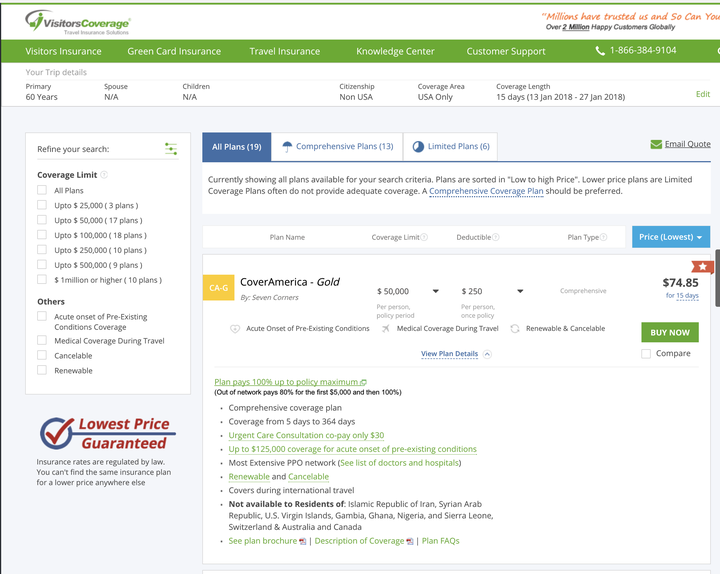Viewport: 720px width, 574px height.
Task: Tick the Compare checkbox for CoverAmerica Gold
Action: 646,354
